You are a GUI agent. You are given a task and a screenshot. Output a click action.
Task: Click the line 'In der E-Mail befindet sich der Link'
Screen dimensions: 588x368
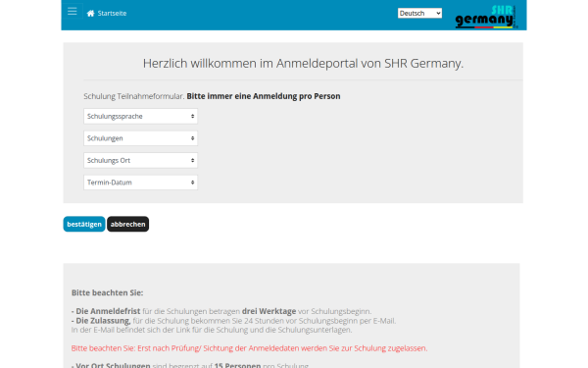212,330
